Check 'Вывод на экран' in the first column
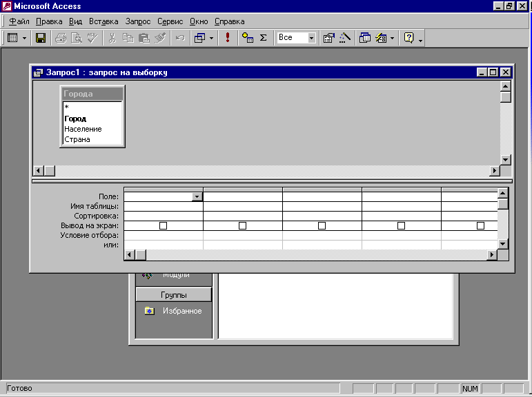This screenshot has width=532, height=397. pos(164,225)
